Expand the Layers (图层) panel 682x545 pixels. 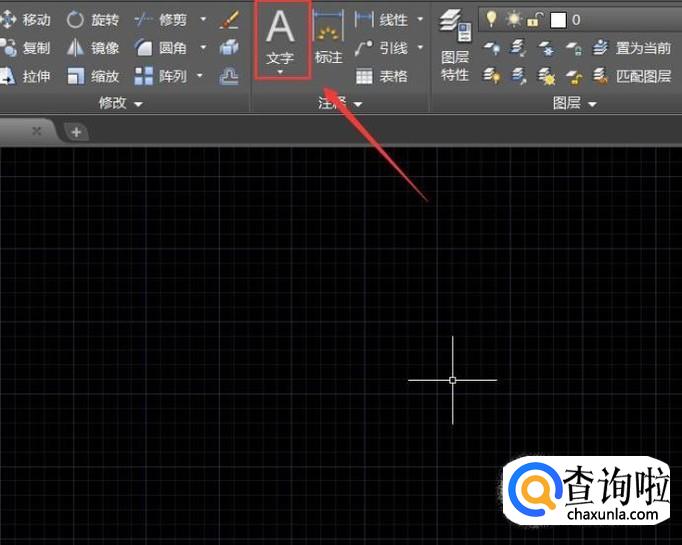[x=574, y=104]
